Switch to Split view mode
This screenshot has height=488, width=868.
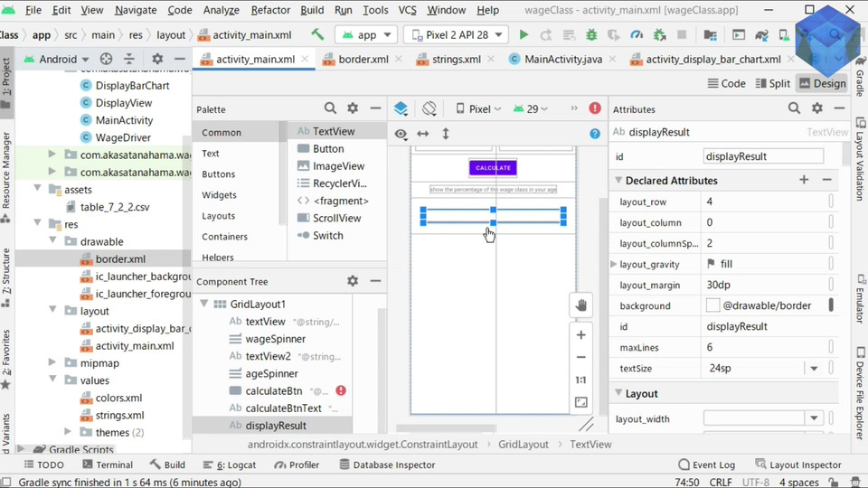[x=773, y=83]
